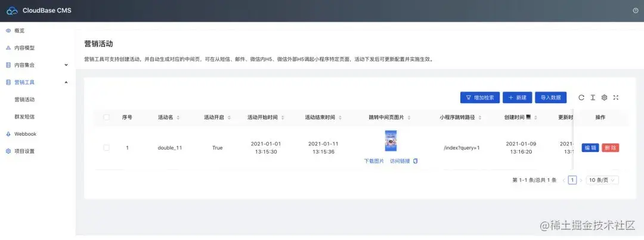Open the help icon in top header
The width and height of the screenshot is (644, 240).
point(636,11)
